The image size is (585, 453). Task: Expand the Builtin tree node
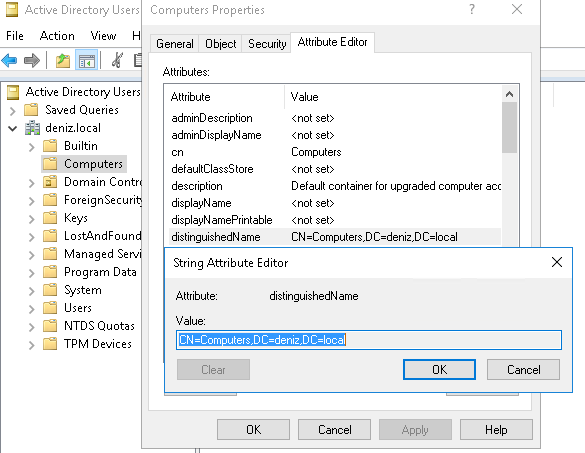32,147
